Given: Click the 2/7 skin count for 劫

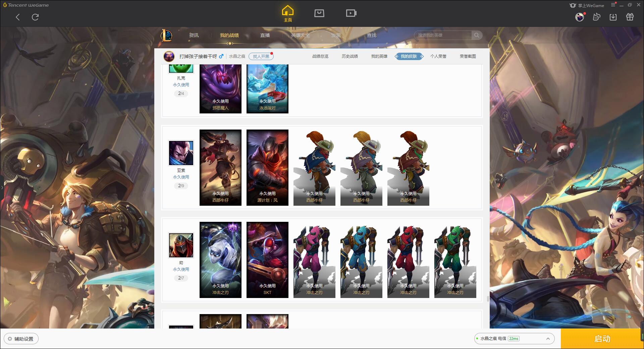Looking at the screenshot, I should click(x=181, y=278).
